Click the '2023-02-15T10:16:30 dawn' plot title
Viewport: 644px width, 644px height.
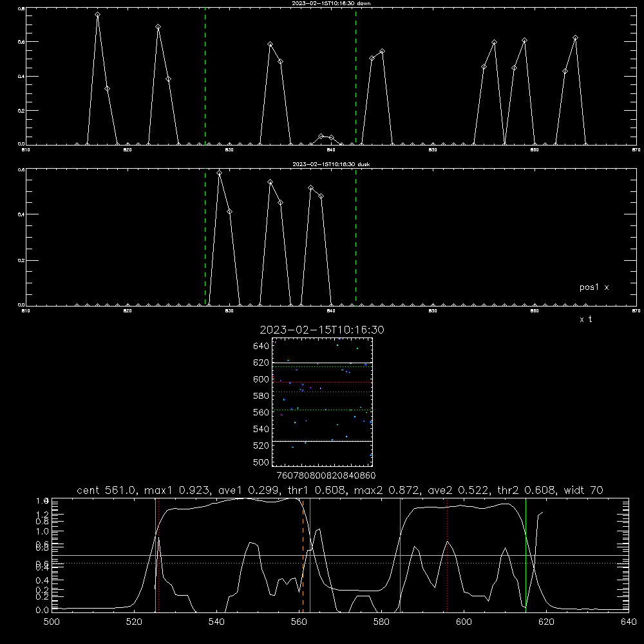(x=331, y=3)
